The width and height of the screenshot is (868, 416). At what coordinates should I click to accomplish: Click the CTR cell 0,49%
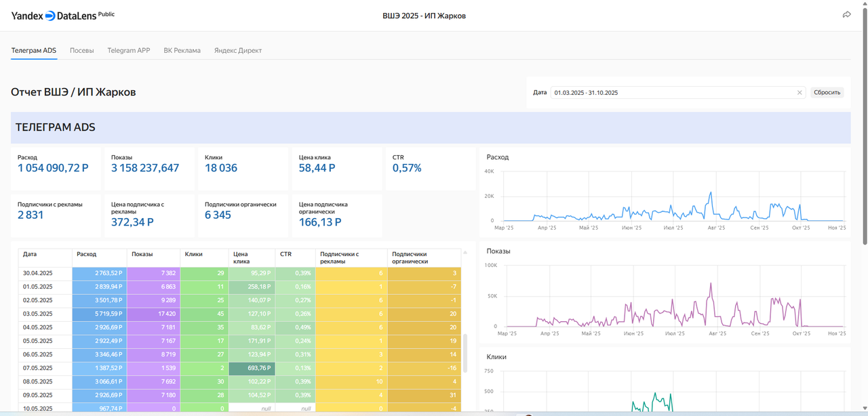[x=295, y=327]
